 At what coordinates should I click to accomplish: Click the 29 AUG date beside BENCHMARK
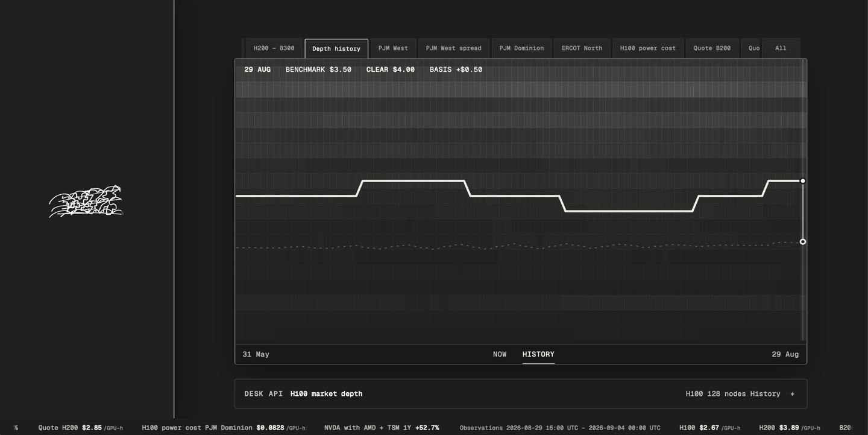coord(257,69)
